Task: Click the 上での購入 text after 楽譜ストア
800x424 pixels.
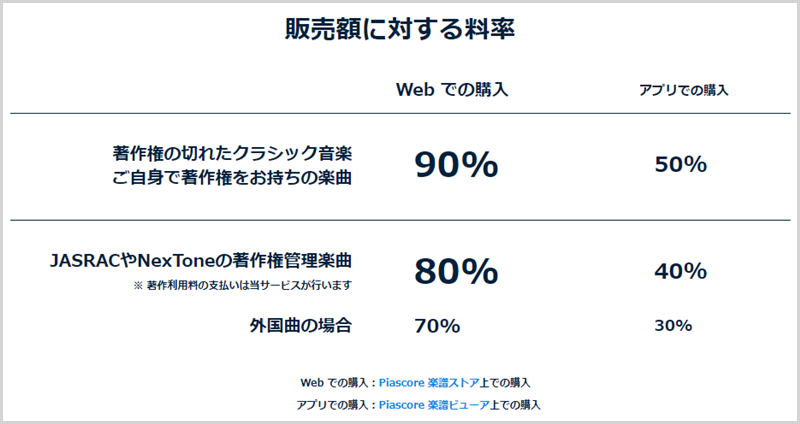Action: pyautogui.click(x=505, y=383)
